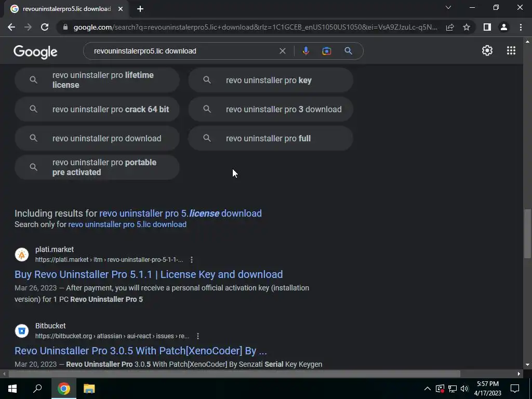
Task: Share this page using the share icon
Action: point(450,27)
